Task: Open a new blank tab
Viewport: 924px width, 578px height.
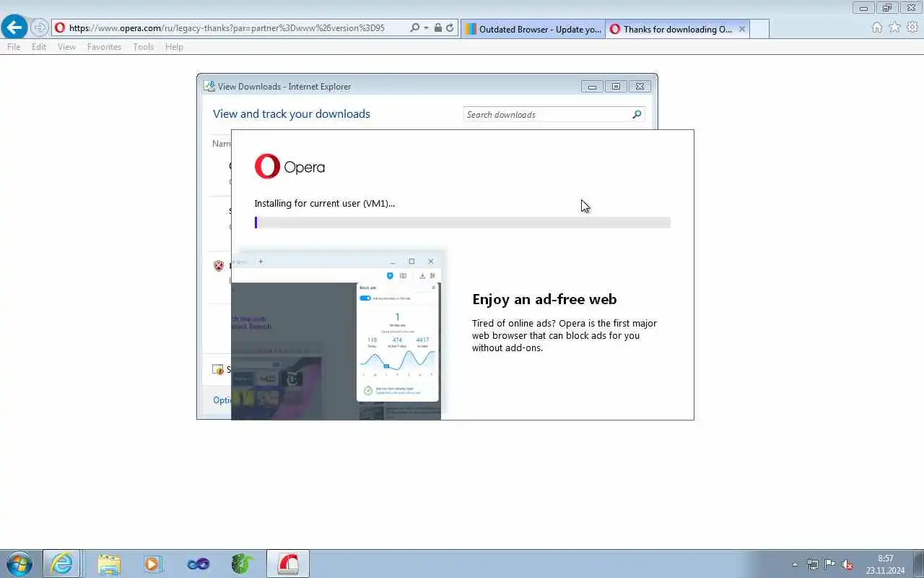Action: [x=759, y=29]
